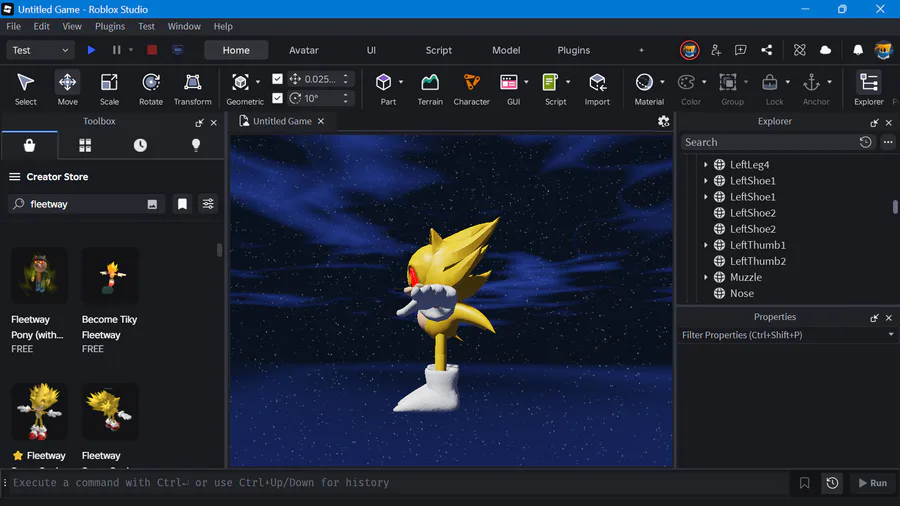Open the notifications bell

[858, 50]
